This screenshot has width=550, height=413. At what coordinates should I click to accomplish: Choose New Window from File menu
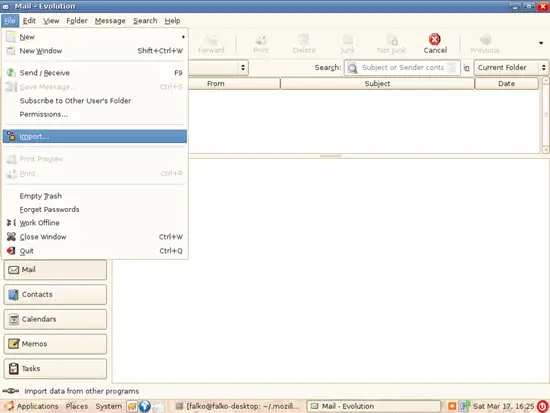click(95, 51)
